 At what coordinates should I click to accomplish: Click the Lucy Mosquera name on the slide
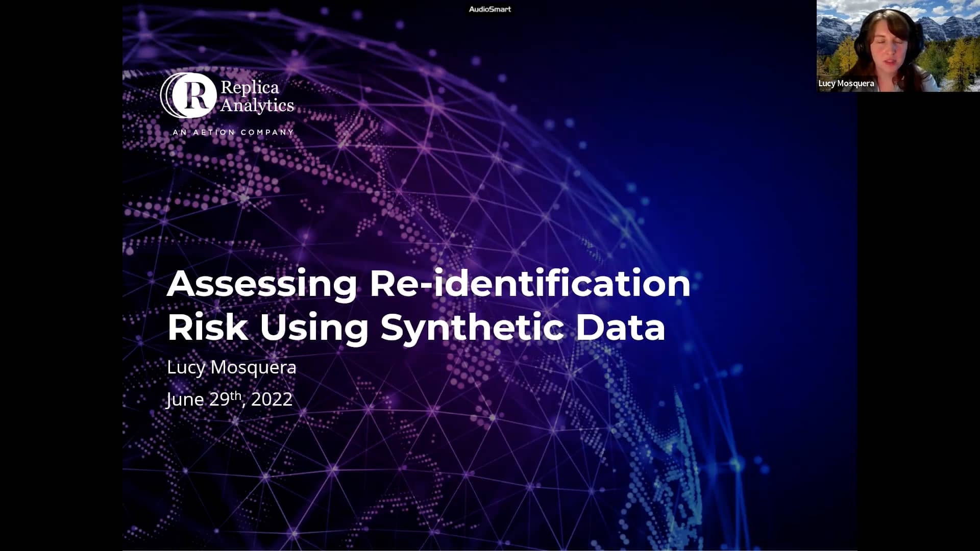click(233, 367)
